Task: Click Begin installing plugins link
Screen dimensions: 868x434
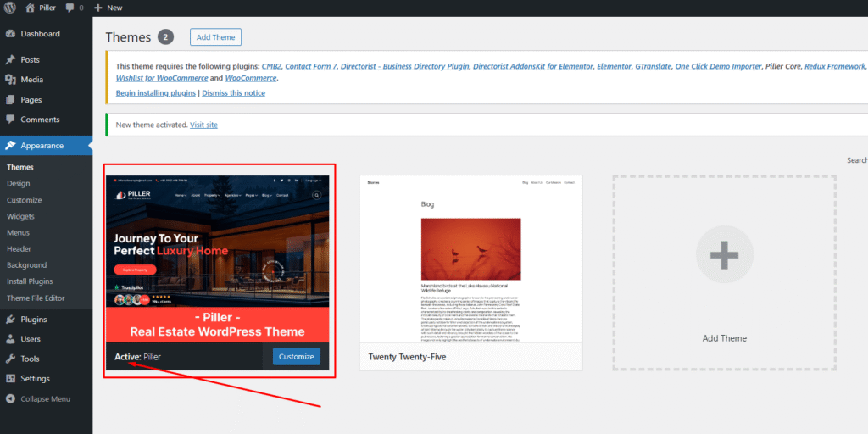Action: pos(156,93)
